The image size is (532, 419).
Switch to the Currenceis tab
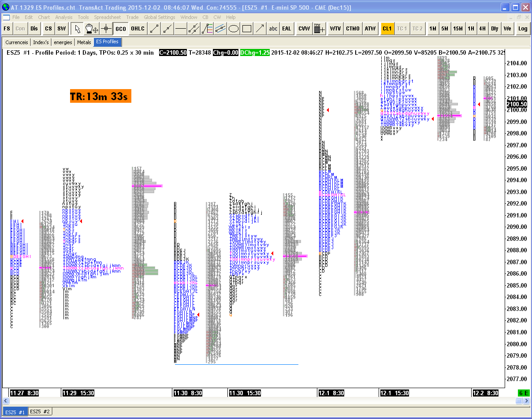[x=17, y=42]
